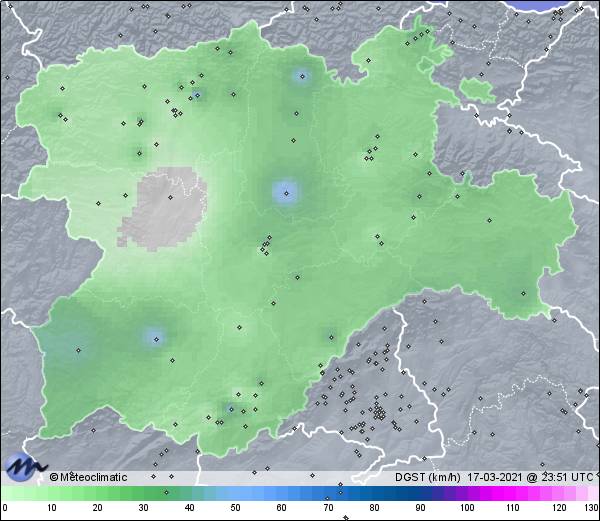This screenshot has height=521, width=600.
Task: Click the ©Meteoclimatic copyright text
Action: pyautogui.click(x=88, y=477)
